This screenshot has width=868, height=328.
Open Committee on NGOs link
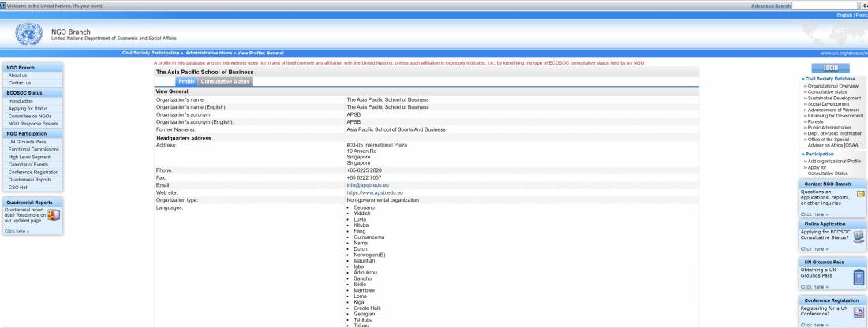tap(30, 116)
